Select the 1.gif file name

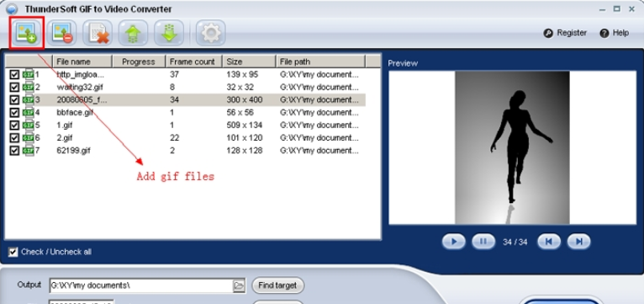pyautogui.click(x=65, y=125)
